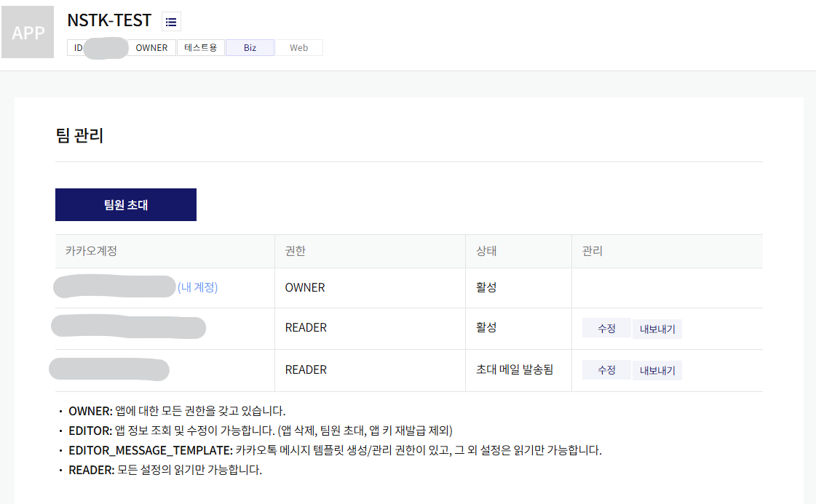Click the EDITOR_MESSAGE_TEMPLATE description line
The image size is (816, 504).
pos(335,450)
